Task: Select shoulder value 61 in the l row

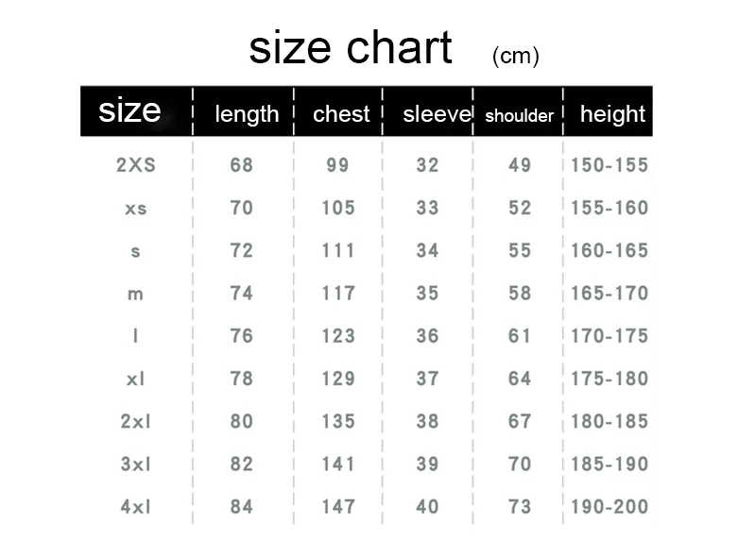Action: pos(520,336)
